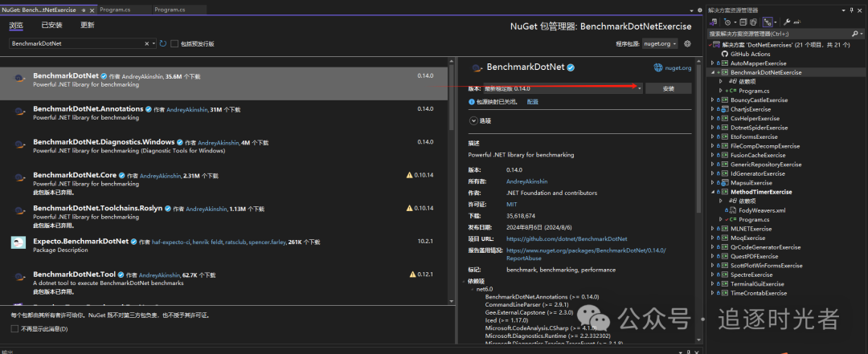Click the BenchmarkDotNet.Core deprecated warning icon
The width and height of the screenshot is (868, 354).
tap(410, 175)
